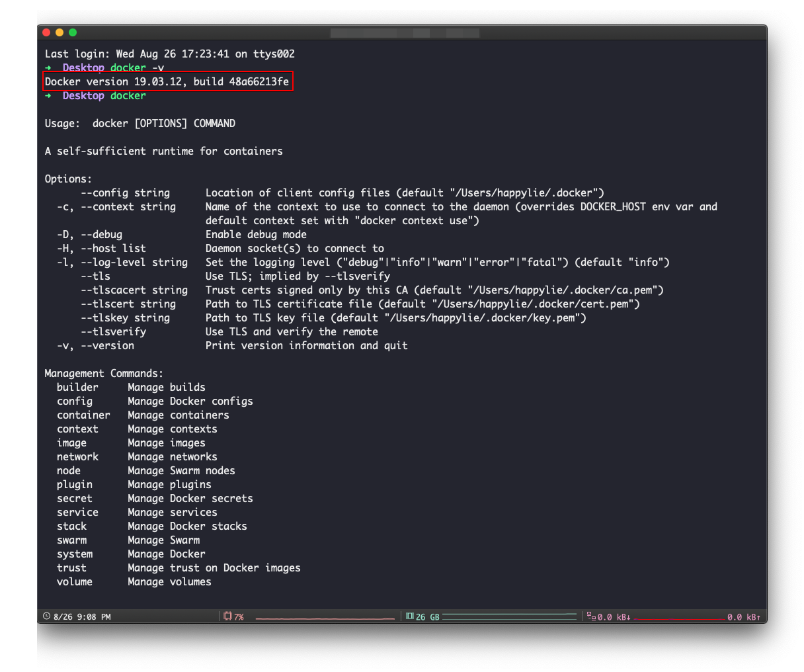Click the CPU usage graph line
Screen dimensions: 804x672
coord(325,618)
